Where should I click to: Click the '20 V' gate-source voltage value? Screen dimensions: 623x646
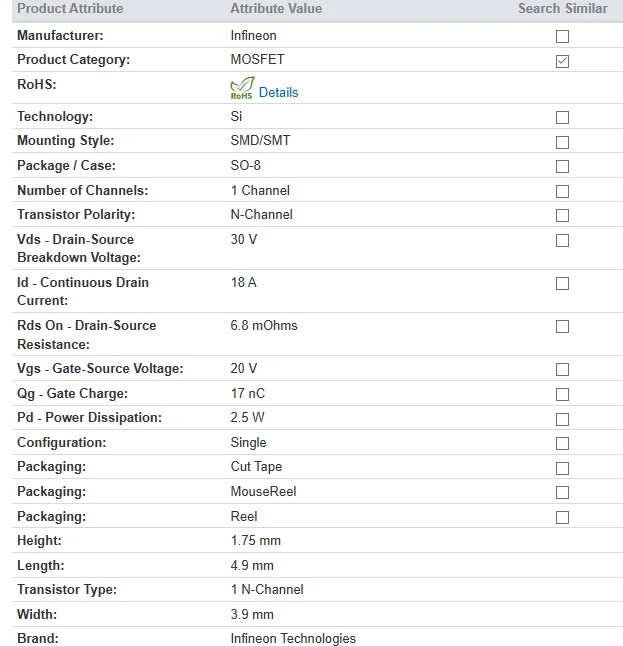(x=244, y=368)
